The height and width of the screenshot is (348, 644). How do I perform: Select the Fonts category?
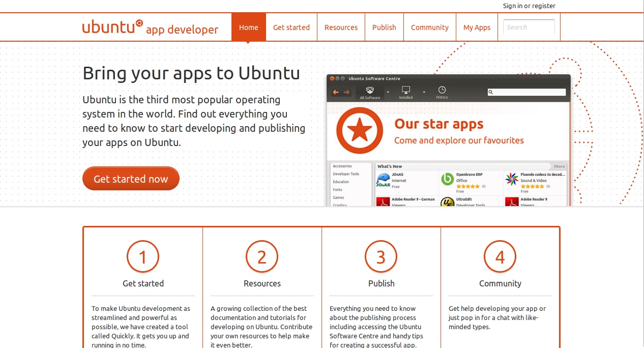[337, 190]
